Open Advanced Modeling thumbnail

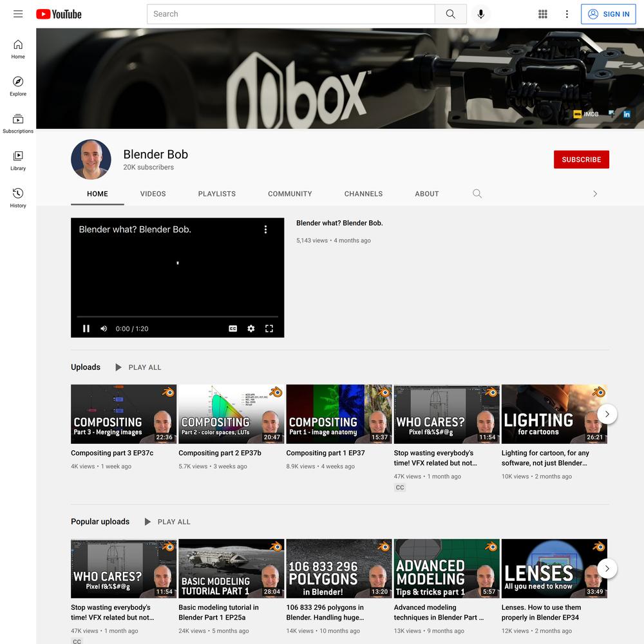446,569
